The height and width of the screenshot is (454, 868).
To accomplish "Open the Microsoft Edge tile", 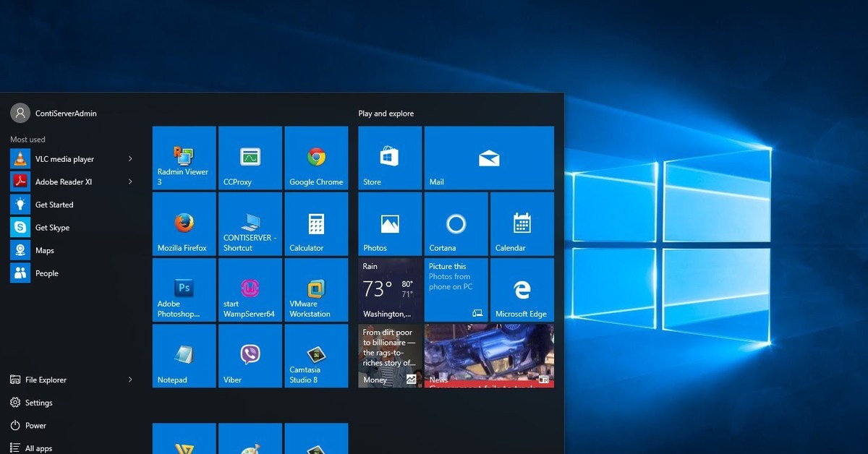I will coord(522,290).
